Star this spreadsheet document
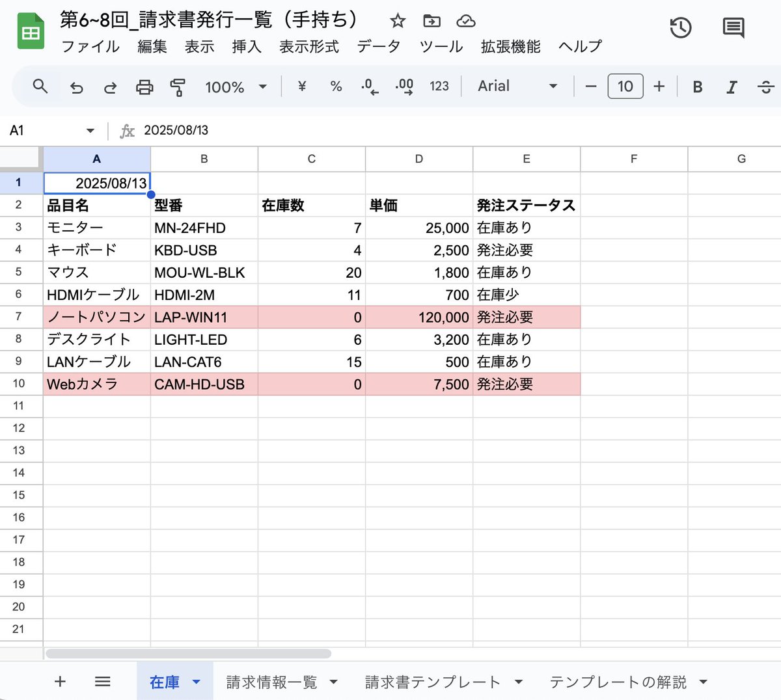The width and height of the screenshot is (781, 700). click(398, 21)
